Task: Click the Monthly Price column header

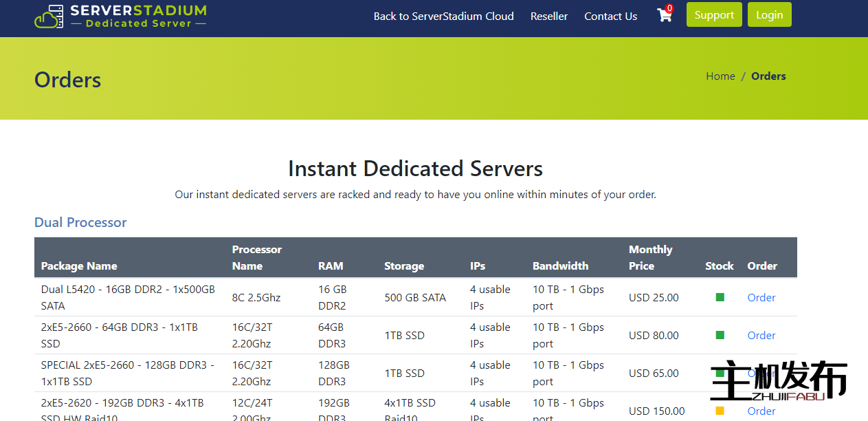Action: 650,257
